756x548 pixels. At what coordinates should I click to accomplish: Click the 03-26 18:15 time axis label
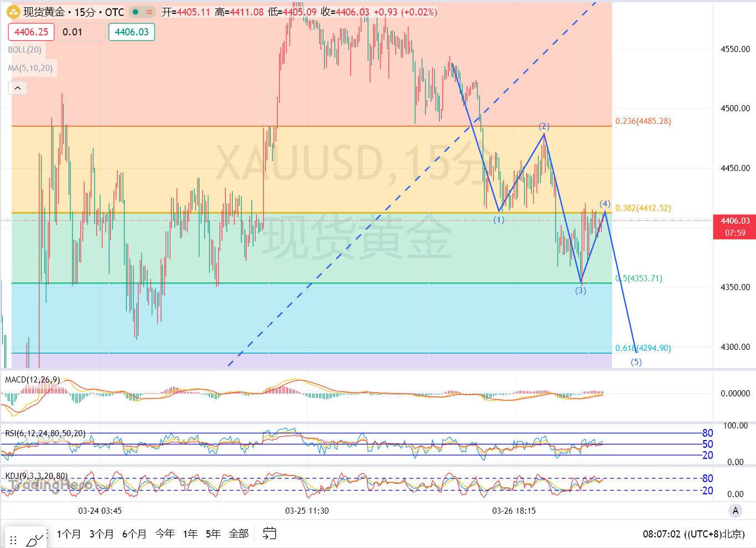(x=514, y=511)
